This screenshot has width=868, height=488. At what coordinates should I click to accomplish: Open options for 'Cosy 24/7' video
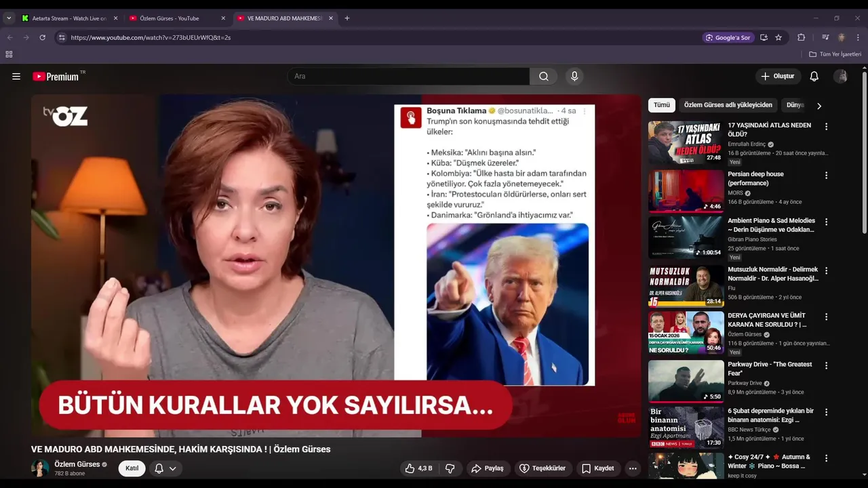[826, 458]
